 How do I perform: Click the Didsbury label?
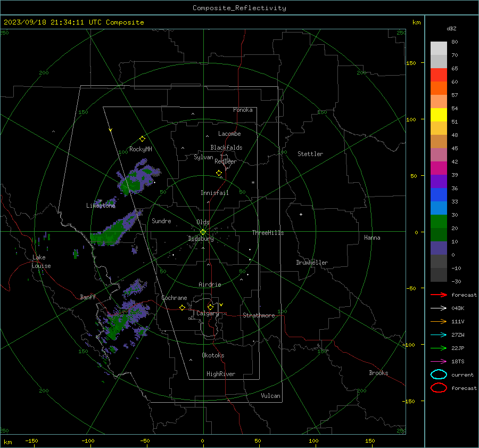point(201,239)
